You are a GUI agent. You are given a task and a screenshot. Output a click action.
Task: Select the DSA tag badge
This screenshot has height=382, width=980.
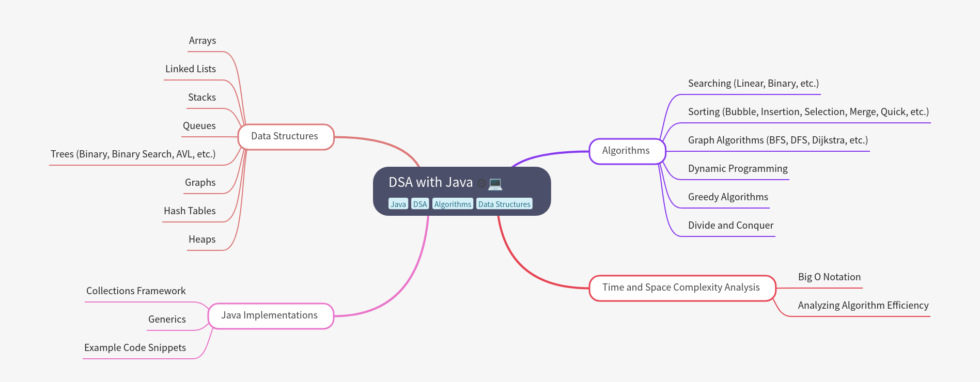click(420, 204)
